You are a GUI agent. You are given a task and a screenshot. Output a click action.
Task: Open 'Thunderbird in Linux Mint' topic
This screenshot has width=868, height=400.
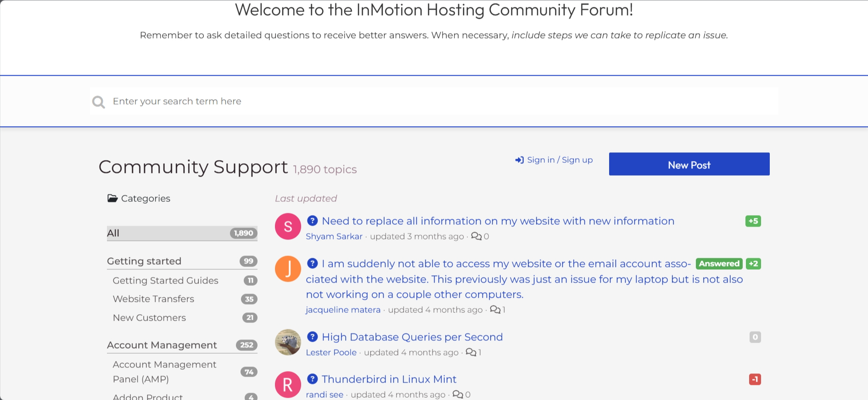(x=389, y=379)
